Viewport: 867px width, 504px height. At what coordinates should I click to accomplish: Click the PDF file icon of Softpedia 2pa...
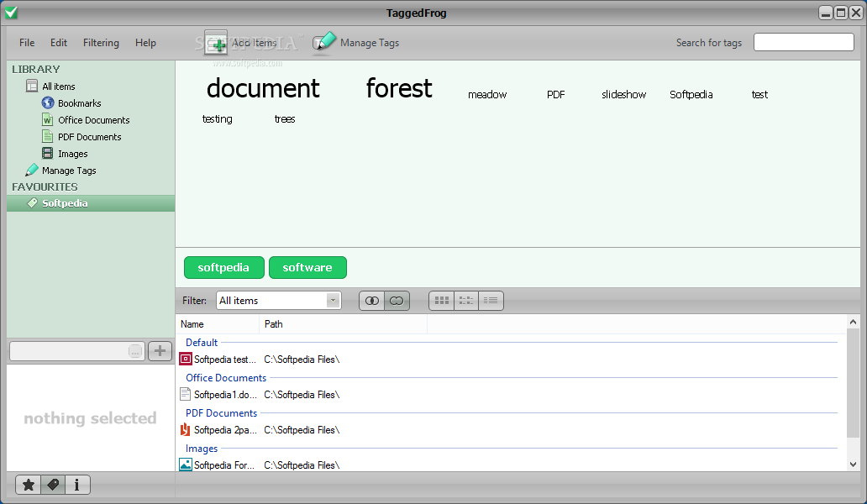tap(185, 429)
